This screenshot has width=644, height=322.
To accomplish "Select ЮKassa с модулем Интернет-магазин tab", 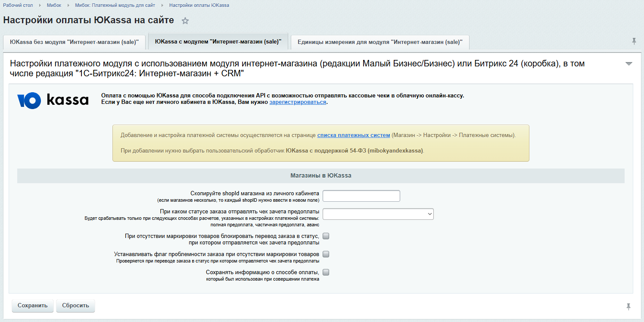I will coord(218,42).
